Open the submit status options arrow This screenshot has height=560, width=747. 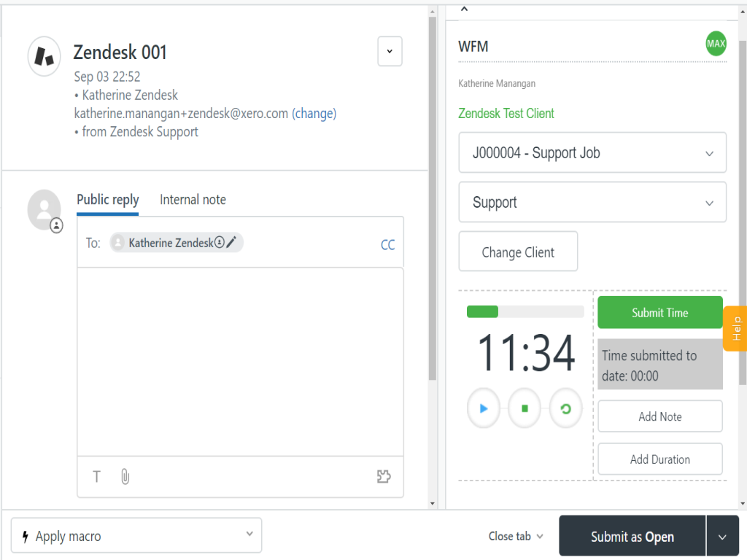pyautogui.click(x=722, y=537)
